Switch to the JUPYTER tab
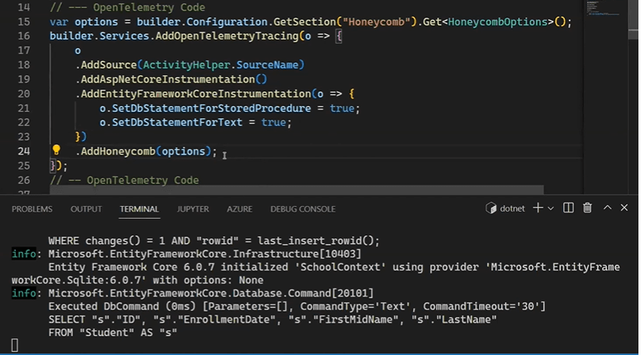This screenshot has width=644, height=355. pyautogui.click(x=193, y=209)
